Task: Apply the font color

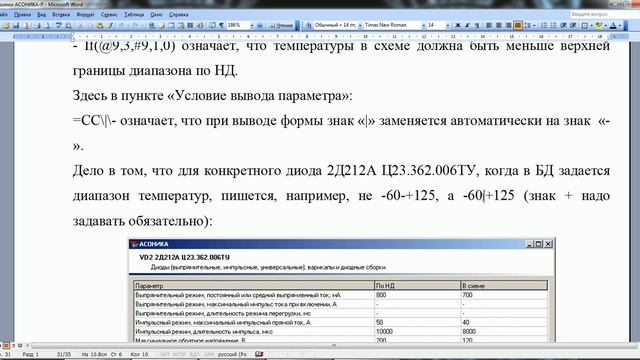Action: pos(613,25)
